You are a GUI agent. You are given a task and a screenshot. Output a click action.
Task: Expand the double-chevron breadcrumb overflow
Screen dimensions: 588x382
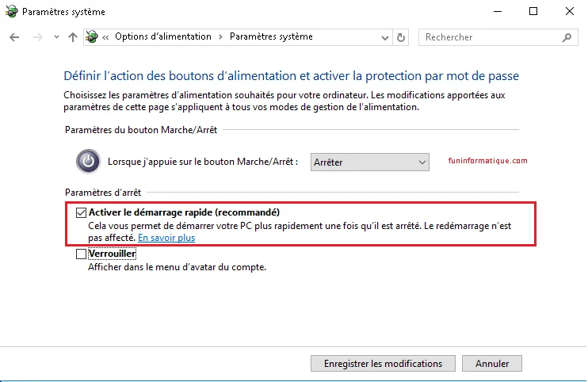[106, 37]
